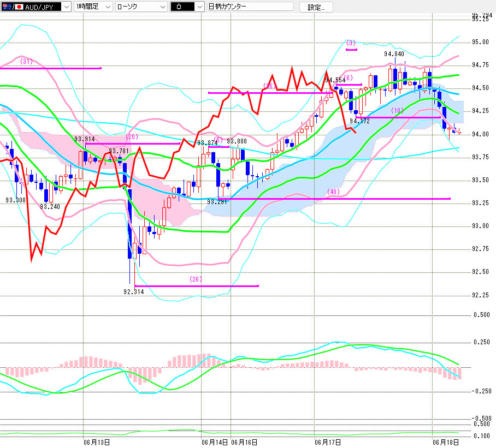Select the (20) day-count marker

(x=132, y=137)
